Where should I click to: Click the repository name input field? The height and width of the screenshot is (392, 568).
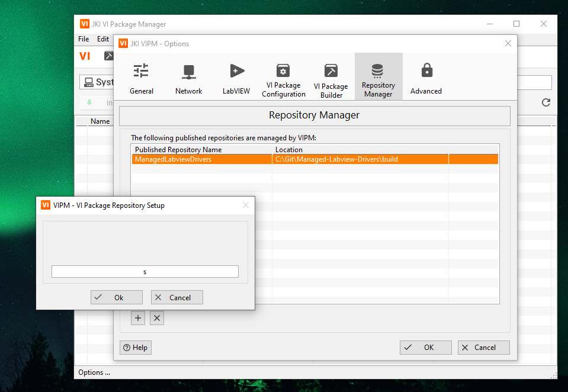coord(145,271)
